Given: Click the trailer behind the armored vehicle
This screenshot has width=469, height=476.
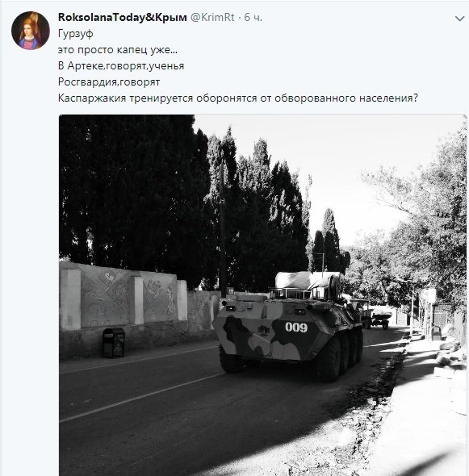Looking at the screenshot, I should [x=379, y=319].
